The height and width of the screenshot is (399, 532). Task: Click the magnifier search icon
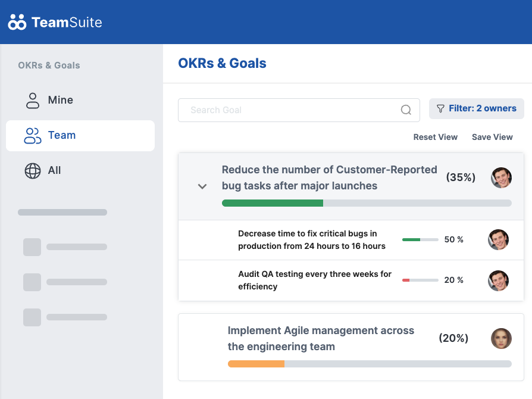(x=406, y=110)
